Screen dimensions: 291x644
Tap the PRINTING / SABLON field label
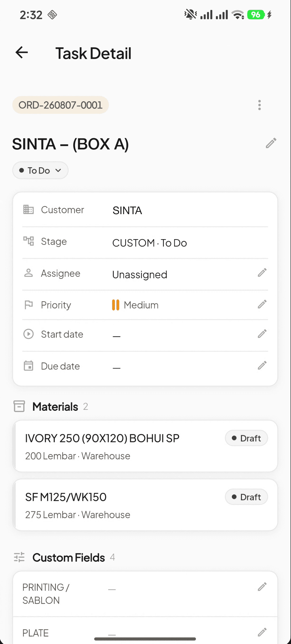(x=46, y=594)
